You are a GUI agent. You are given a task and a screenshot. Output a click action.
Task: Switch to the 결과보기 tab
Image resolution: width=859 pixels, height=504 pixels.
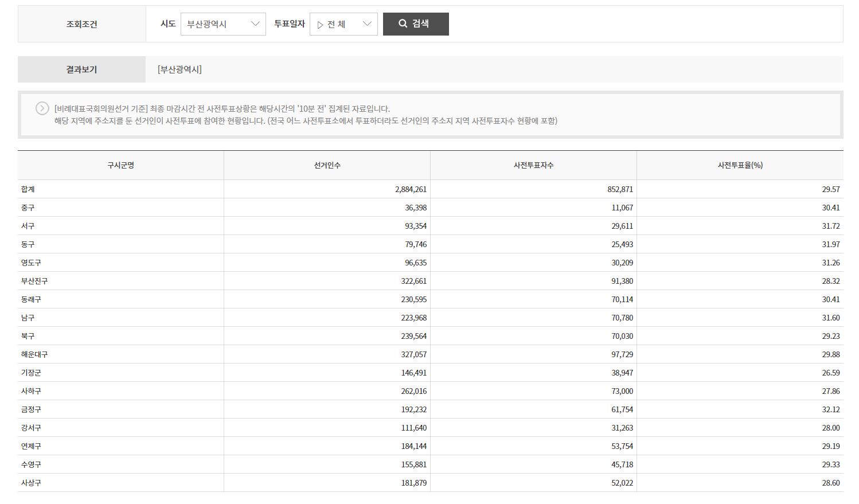(x=81, y=69)
